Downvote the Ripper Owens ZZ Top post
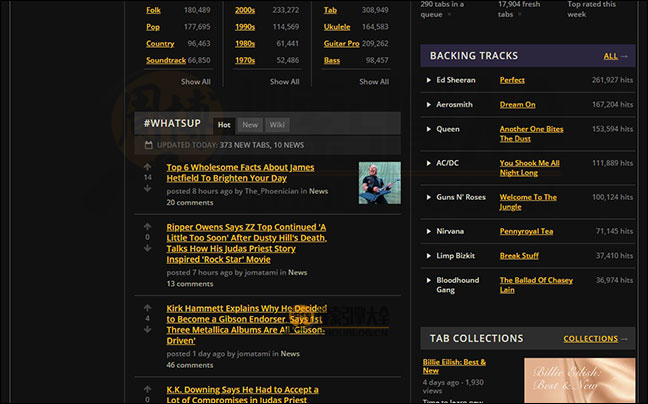This screenshot has width=648, height=404. click(148, 248)
